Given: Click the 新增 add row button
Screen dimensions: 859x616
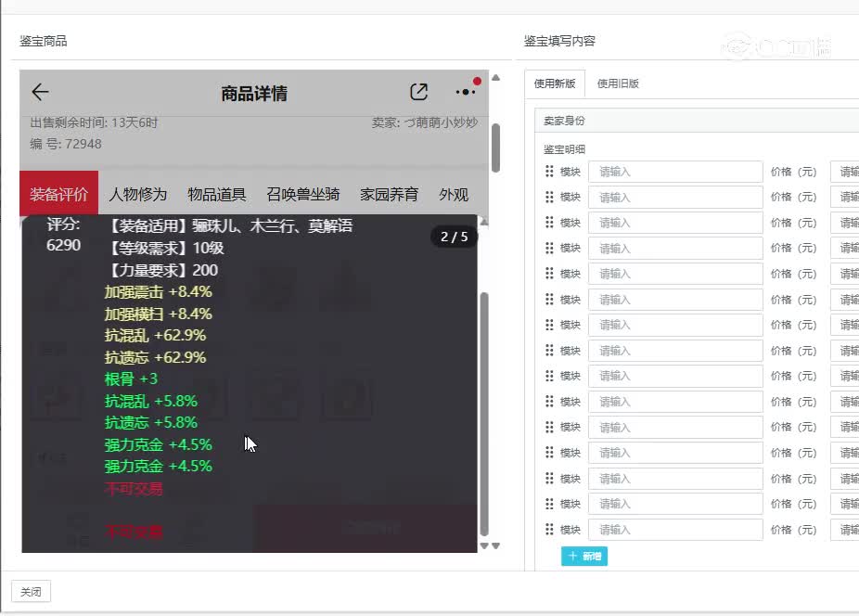Looking at the screenshot, I should click(x=584, y=556).
